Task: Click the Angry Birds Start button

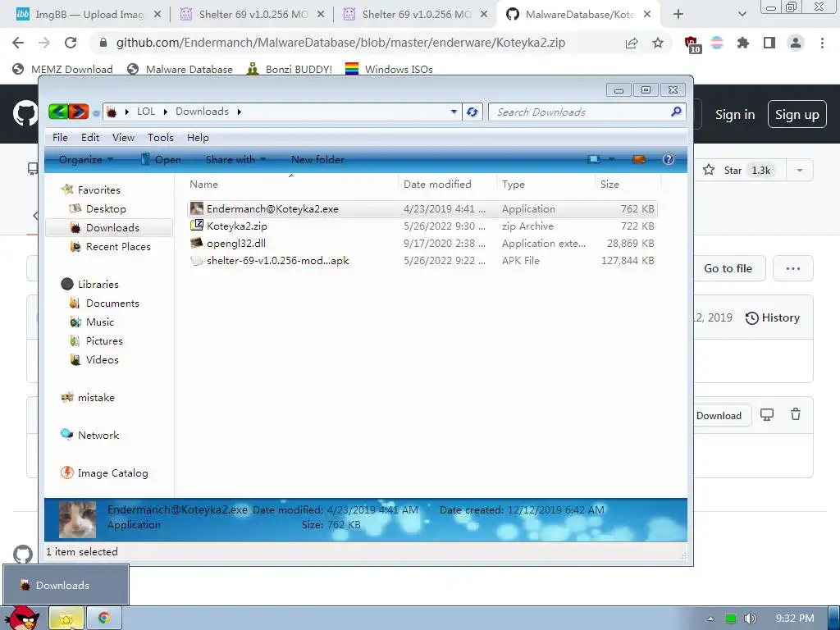Action: (x=22, y=617)
